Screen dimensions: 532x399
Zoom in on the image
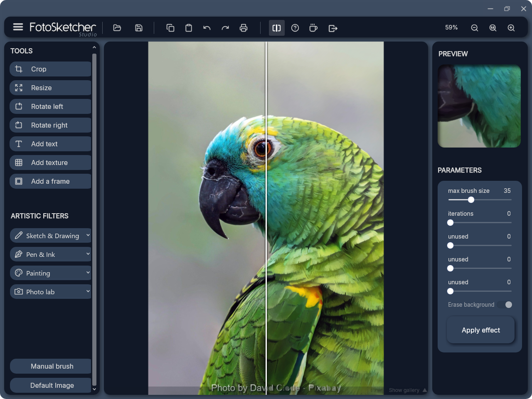click(x=511, y=28)
